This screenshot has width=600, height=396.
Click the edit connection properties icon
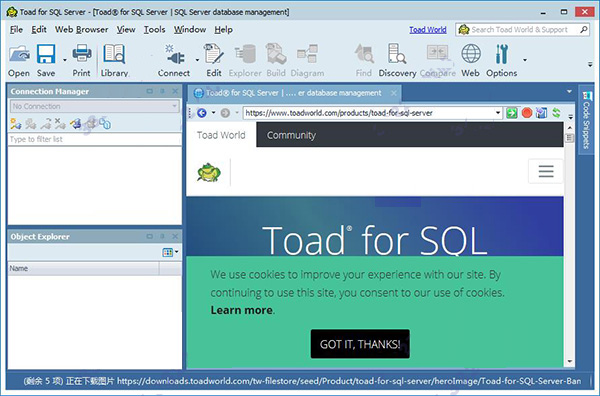coord(75,124)
